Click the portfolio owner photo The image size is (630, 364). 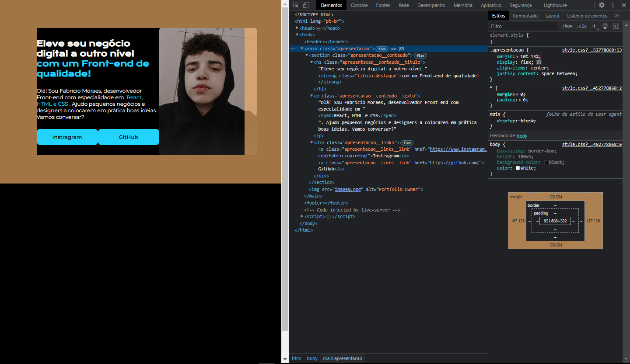(x=208, y=91)
